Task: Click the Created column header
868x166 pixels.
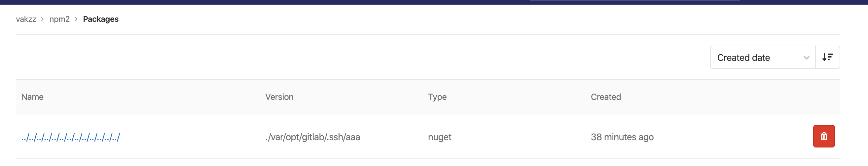Action: [x=605, y=97]
